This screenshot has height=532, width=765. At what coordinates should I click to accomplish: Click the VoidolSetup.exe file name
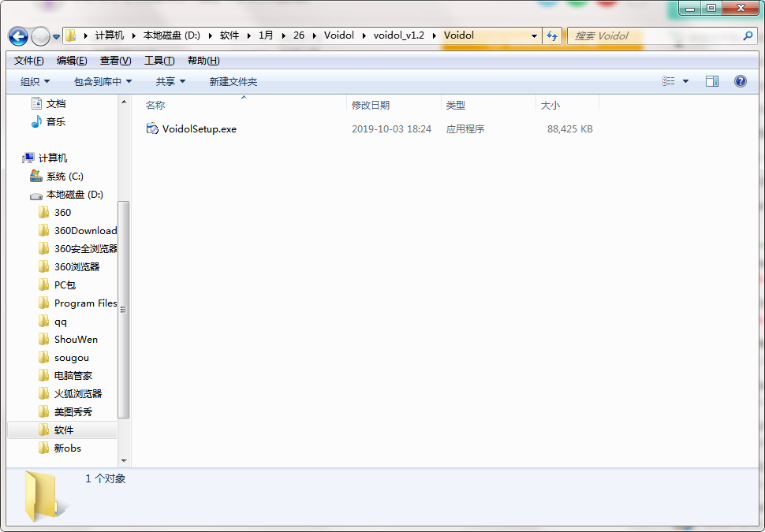pos(200,129)
